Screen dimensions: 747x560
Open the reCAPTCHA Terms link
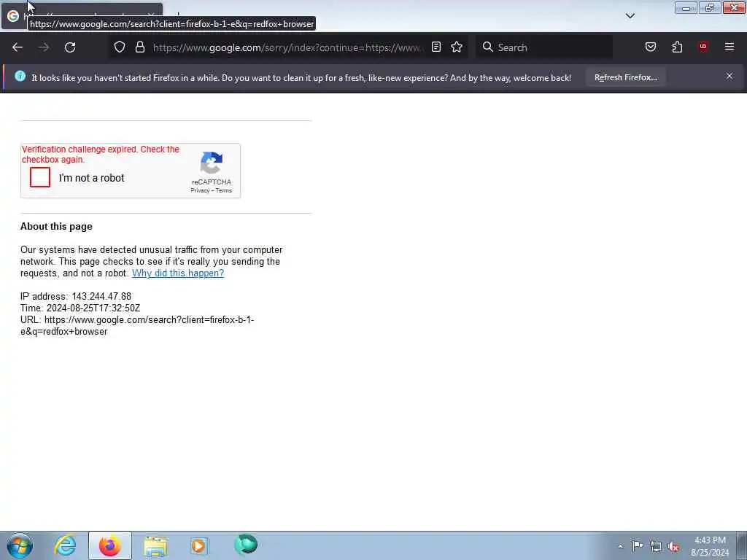click(224, 190)
